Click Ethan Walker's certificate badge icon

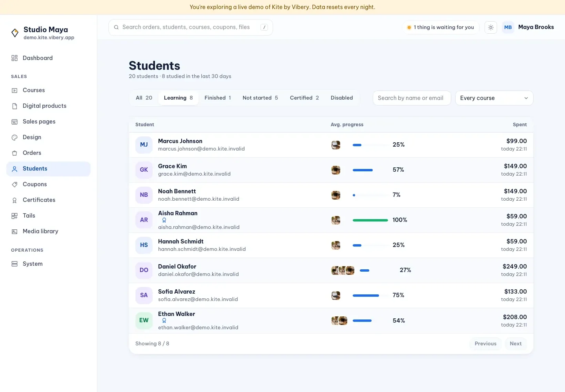click(164, 321)
